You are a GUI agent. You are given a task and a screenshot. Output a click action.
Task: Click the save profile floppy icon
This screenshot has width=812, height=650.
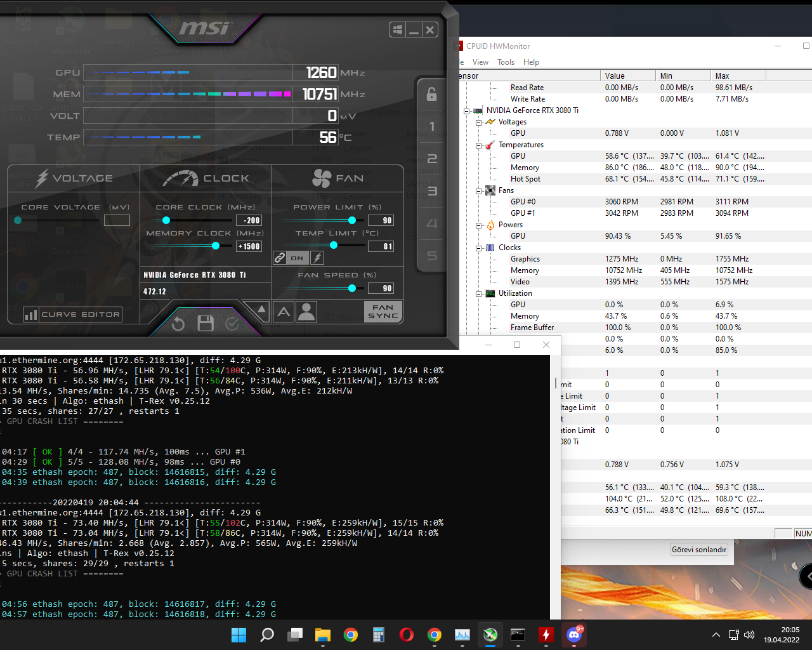pyautogui.click(x=206, y=323)
